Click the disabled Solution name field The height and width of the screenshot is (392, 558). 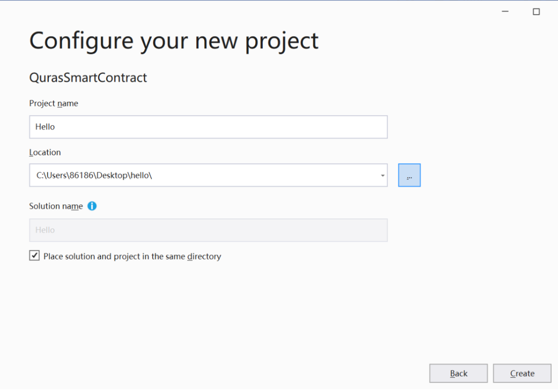pyautogui.click(x=208, y=230)
